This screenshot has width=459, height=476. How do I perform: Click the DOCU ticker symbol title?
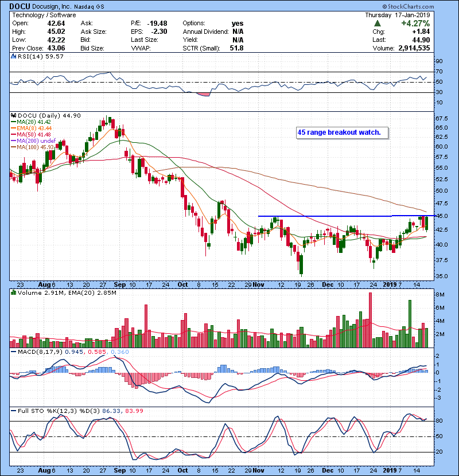point(20,6)
